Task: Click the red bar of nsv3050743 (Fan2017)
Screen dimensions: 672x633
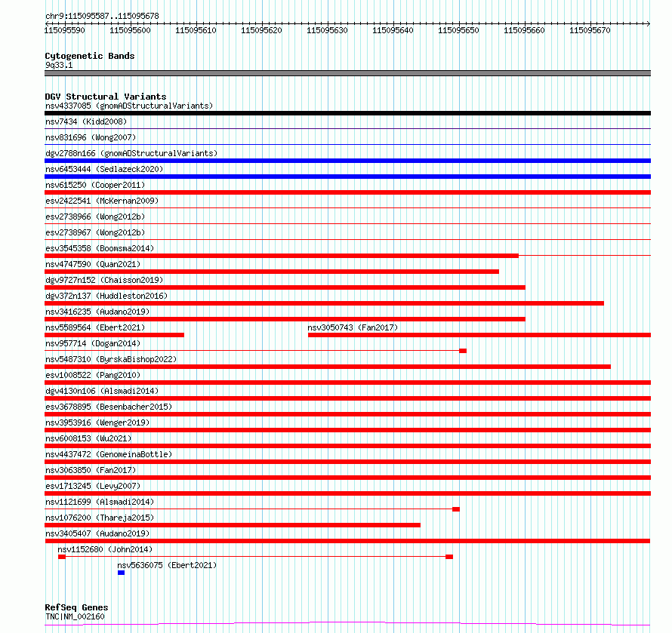Action: (479, 335)
